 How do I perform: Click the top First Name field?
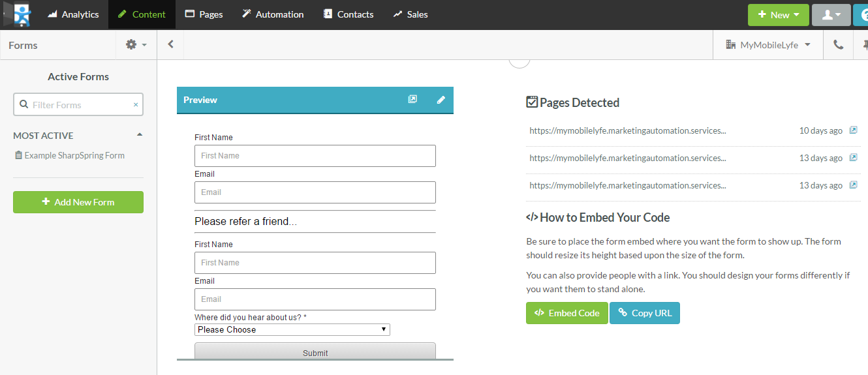(315, 156)
